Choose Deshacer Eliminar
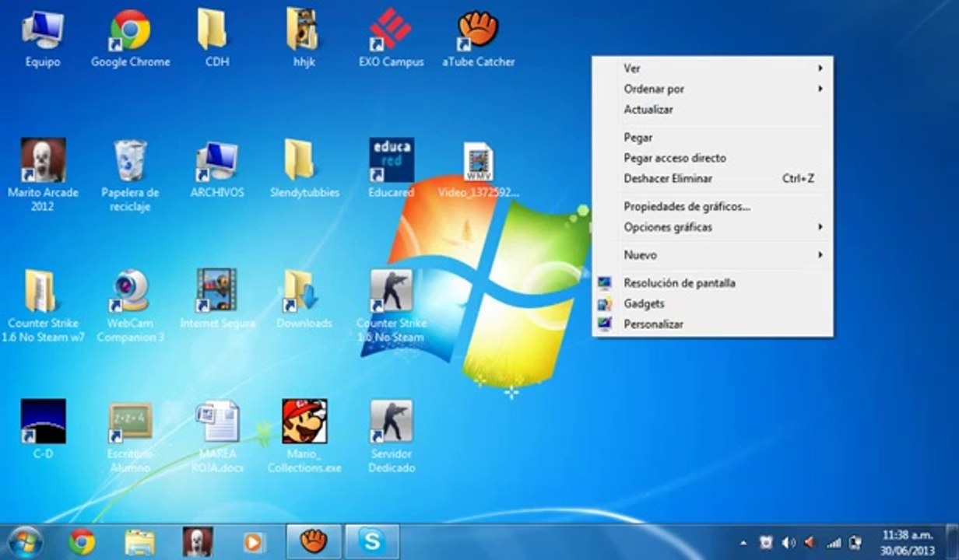The width and height of the screenshot is (959, 560). pos(712,178)
